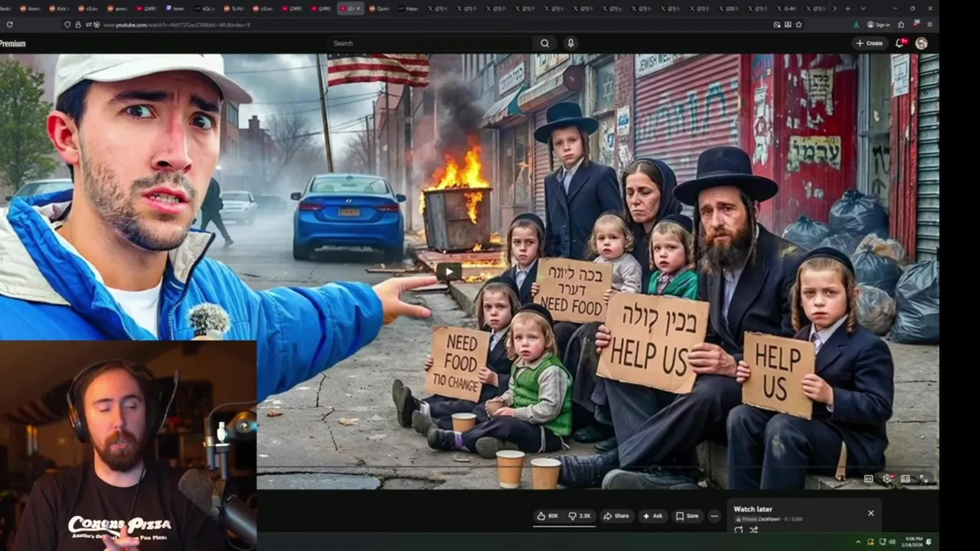The width and height of the screenshot is (980, 551).
Task: Bookmark this page with the star icon
Action: point(799,24)
